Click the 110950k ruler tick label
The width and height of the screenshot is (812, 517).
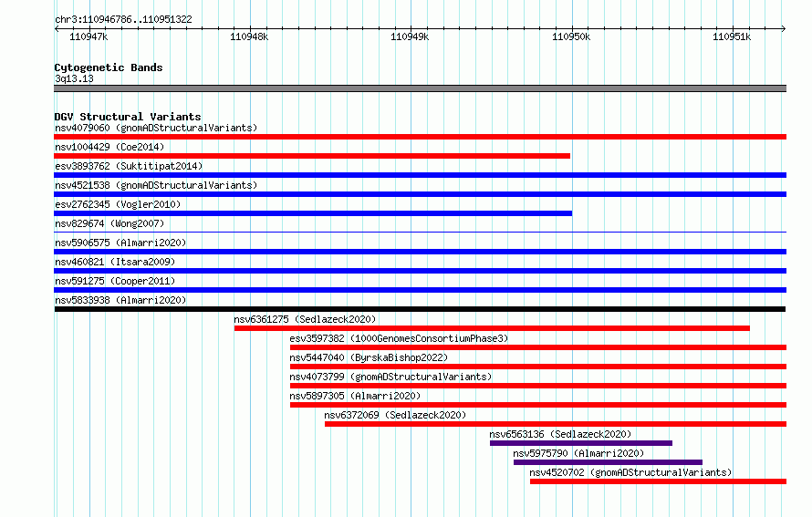571,36
